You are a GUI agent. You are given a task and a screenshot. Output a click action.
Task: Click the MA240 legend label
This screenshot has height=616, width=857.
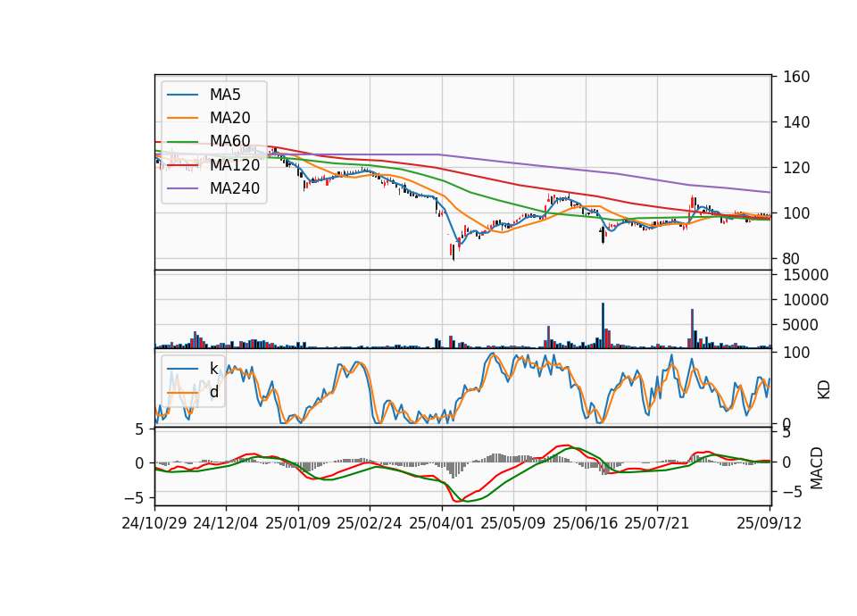tap(235, 188)
